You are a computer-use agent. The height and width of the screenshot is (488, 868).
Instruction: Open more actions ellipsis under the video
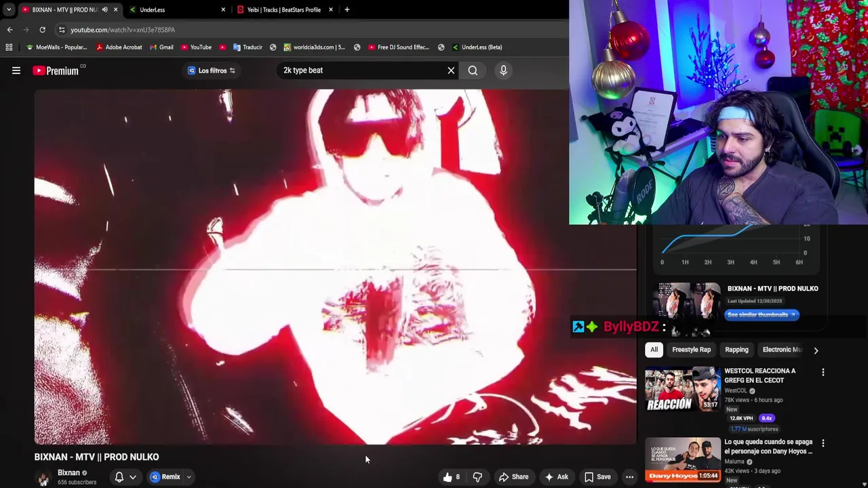tap(629, 477)
